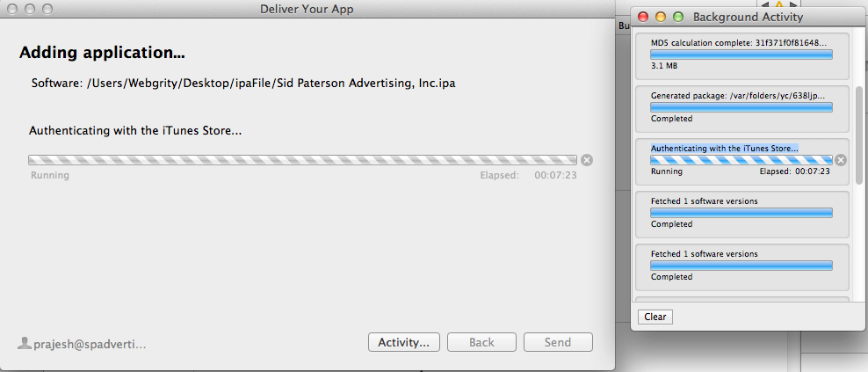Cancel authentication in the Deliver Your App window
Screen dimensions: 868x372
point(587,160)
